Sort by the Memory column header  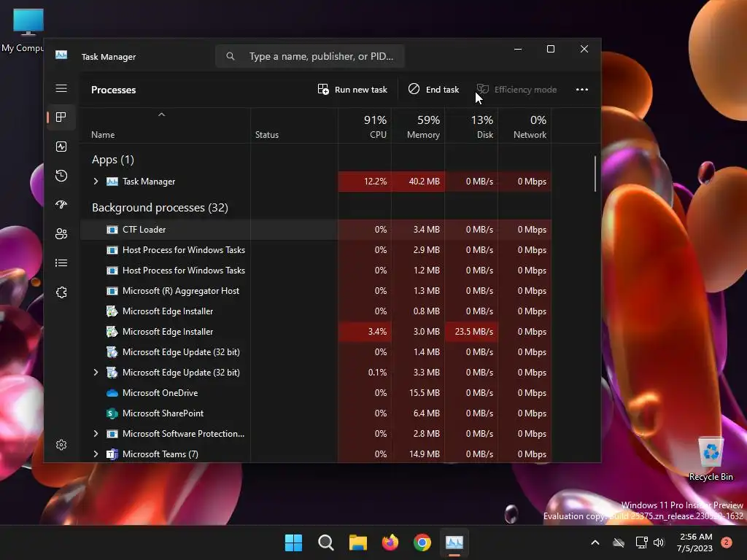[x=418, y=127]
